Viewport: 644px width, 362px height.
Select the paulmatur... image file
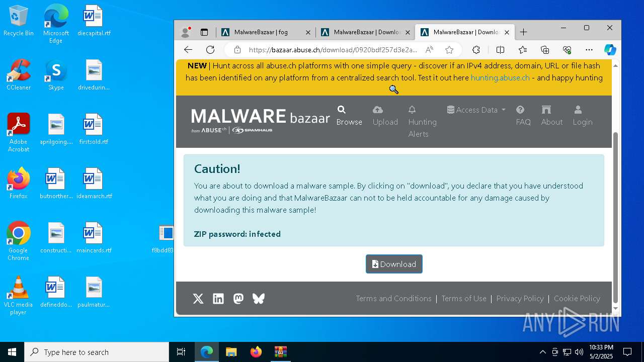(94, 293)
